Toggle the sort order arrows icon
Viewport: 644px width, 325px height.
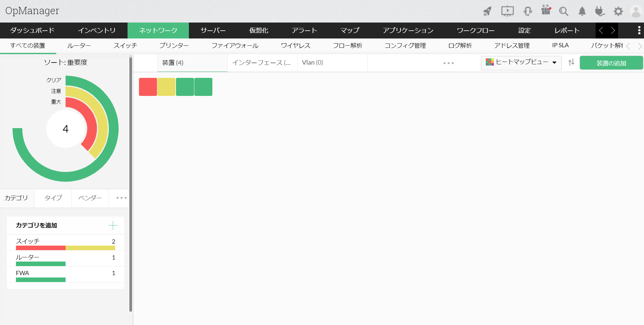pyautogui.click(x=571, y=63)
